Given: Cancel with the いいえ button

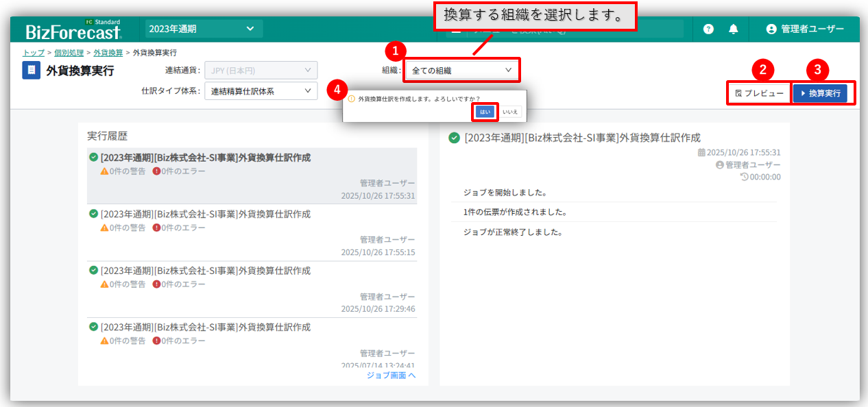Looking at the screenshot, I should pos(509,111).
